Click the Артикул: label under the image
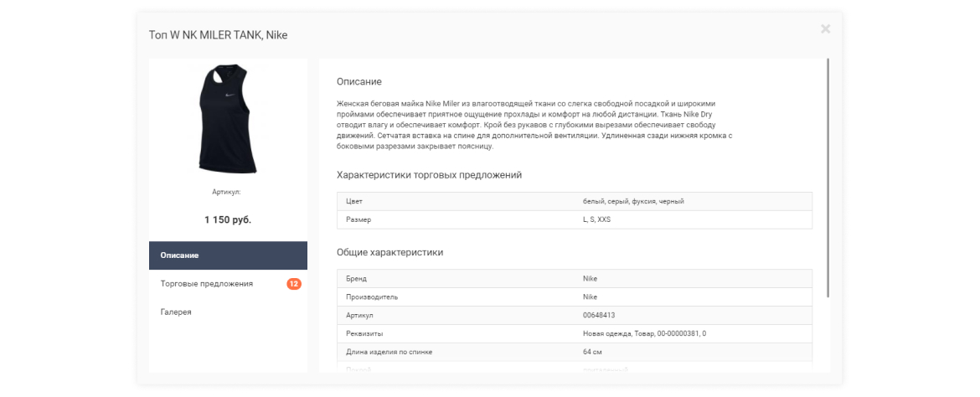980x397 pixels. point(226,192)
